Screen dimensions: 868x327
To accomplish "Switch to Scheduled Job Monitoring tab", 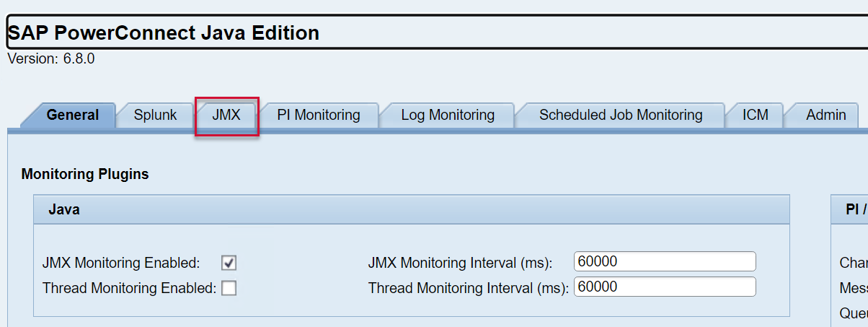I will [621, 115].
